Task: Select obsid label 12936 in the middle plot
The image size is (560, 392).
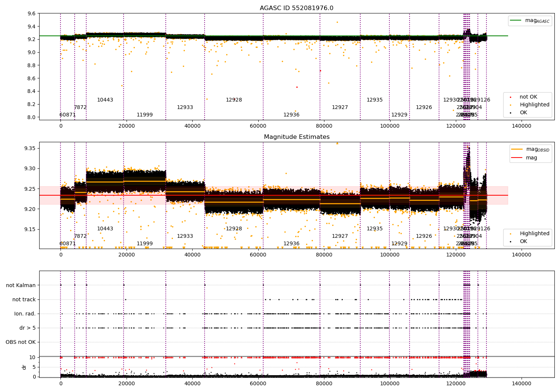Action: pyautogui.click(x=291, y=244)
